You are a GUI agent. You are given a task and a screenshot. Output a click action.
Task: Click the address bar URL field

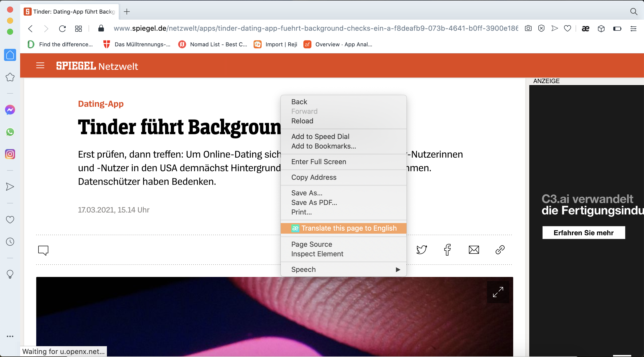click(x=316, y=28)
